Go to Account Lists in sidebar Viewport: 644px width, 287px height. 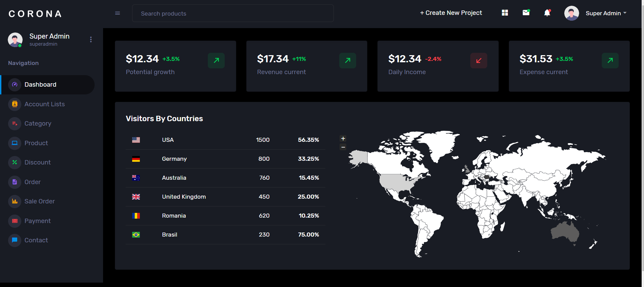pyautogui.click(x=44, y=104)
